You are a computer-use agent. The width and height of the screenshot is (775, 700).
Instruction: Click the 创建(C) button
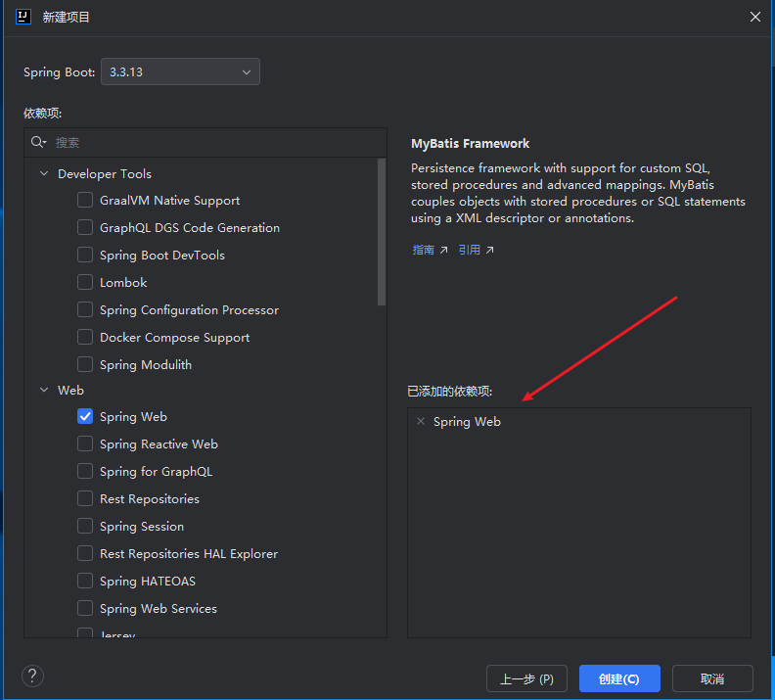click(x=619, y=678)
